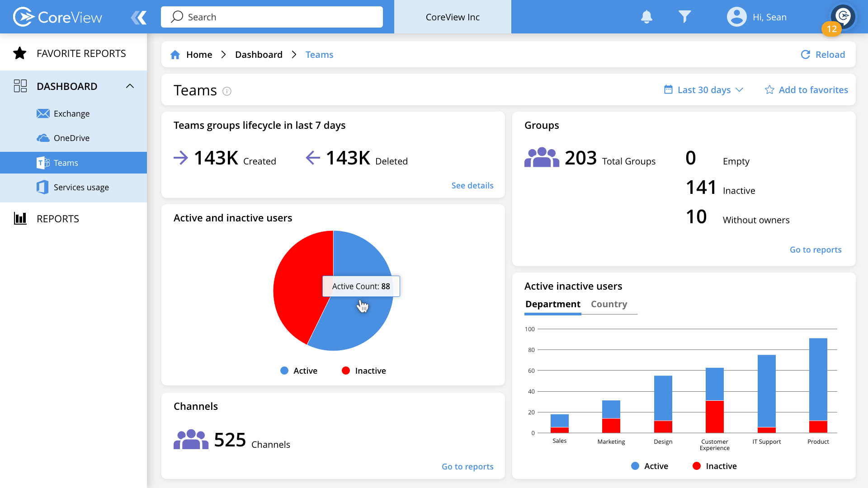
Task: Open the notifications bell icon
Action: click(x=647, y=17)
